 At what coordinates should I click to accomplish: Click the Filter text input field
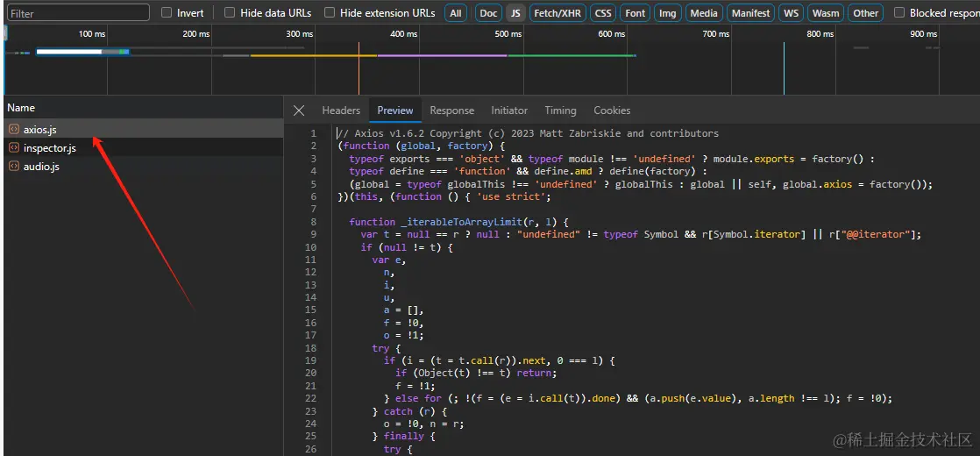[78, 13]
